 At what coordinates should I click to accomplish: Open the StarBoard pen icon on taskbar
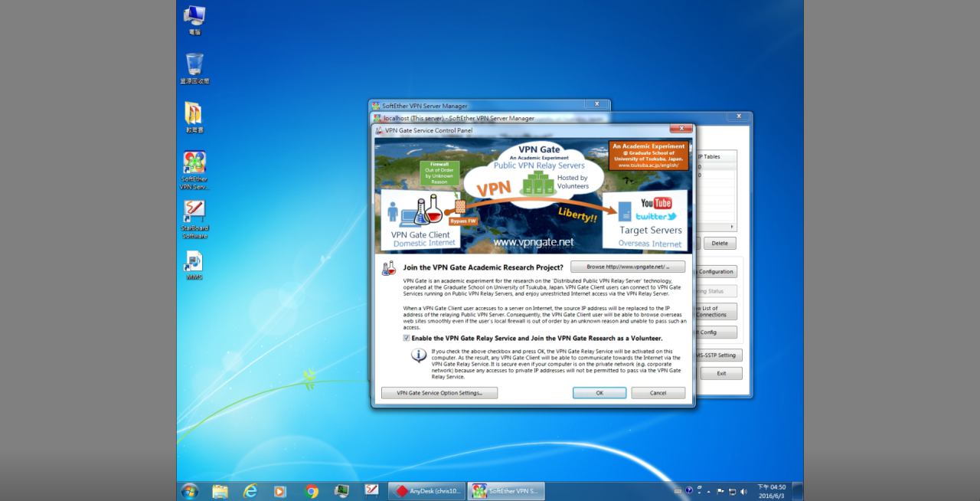[x=371, y=490]
